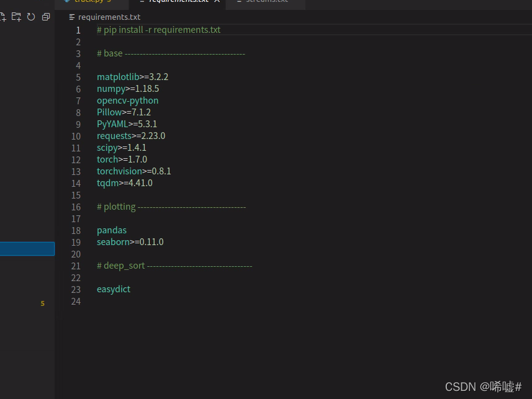This screenshot has width=532, height=399.
Task: Close the requirements.txt tab
Action: [x=217, y=1]
